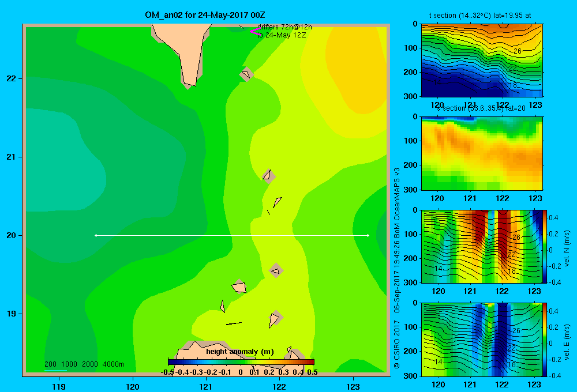This screenshot has width=577, height=392.
Task: Select the left endpoint of white section line
Action: click(96, 235)
